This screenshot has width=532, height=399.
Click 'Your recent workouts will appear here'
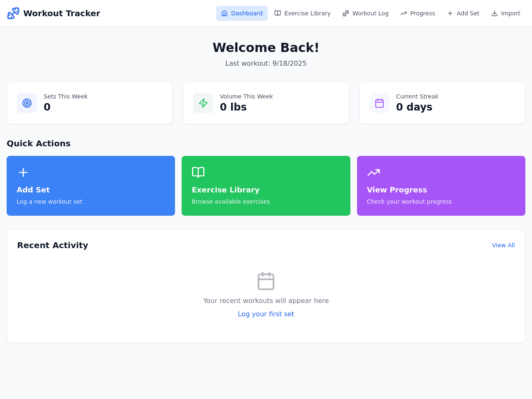coord(266,300)
